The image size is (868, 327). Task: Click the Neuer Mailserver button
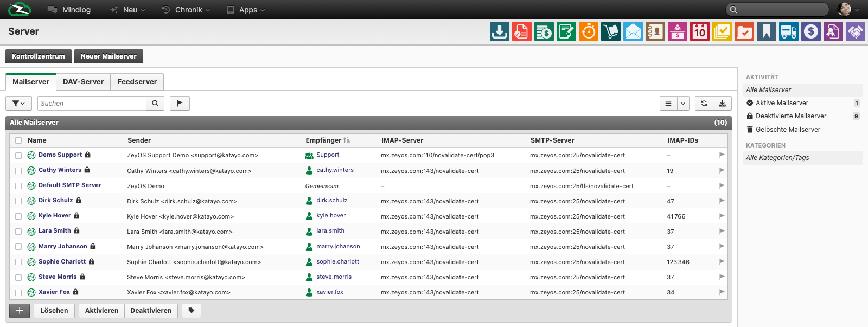click(108, 56)
